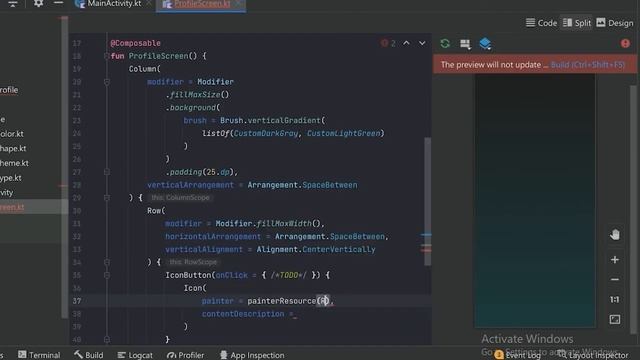Switch editor to Split view
The width and height of the screenshot is (640, 360).
[577, 23]
